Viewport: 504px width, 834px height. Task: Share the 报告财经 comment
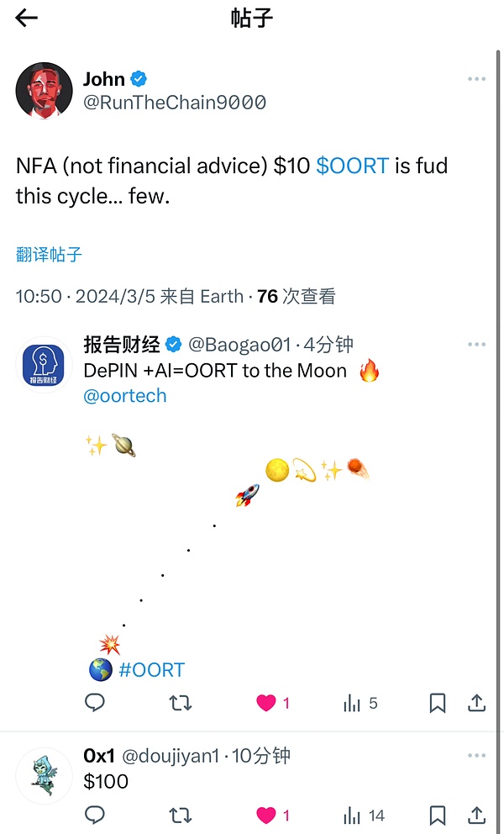(x=476, y=703)
